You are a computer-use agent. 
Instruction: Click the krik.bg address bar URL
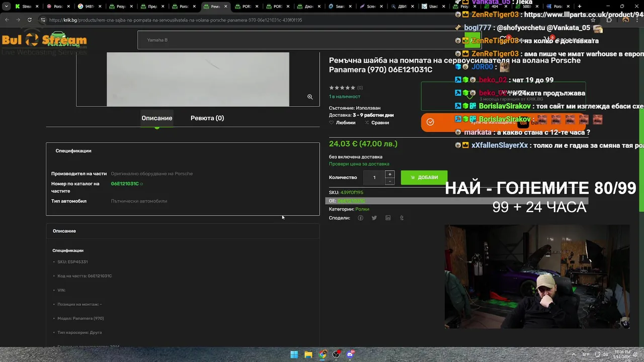click(x=176, y=20)
